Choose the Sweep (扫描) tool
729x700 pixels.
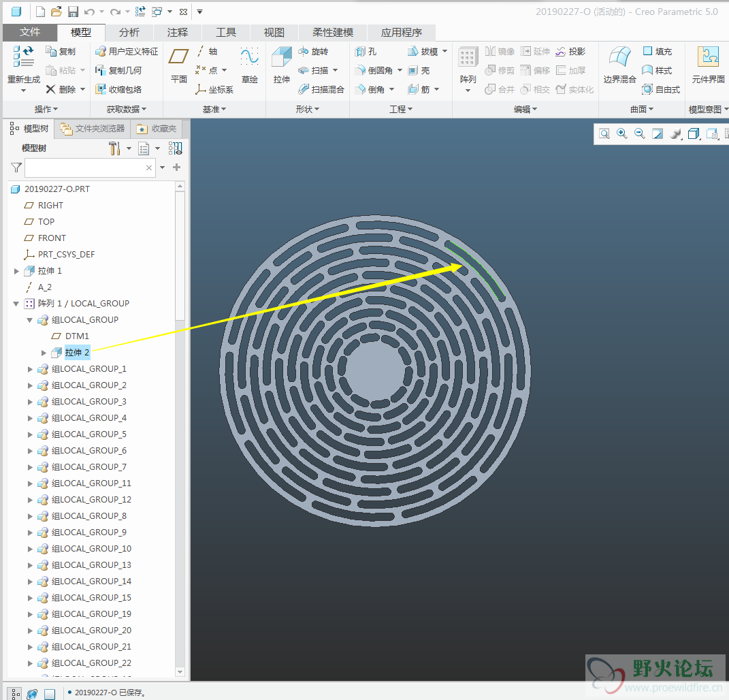313,71
